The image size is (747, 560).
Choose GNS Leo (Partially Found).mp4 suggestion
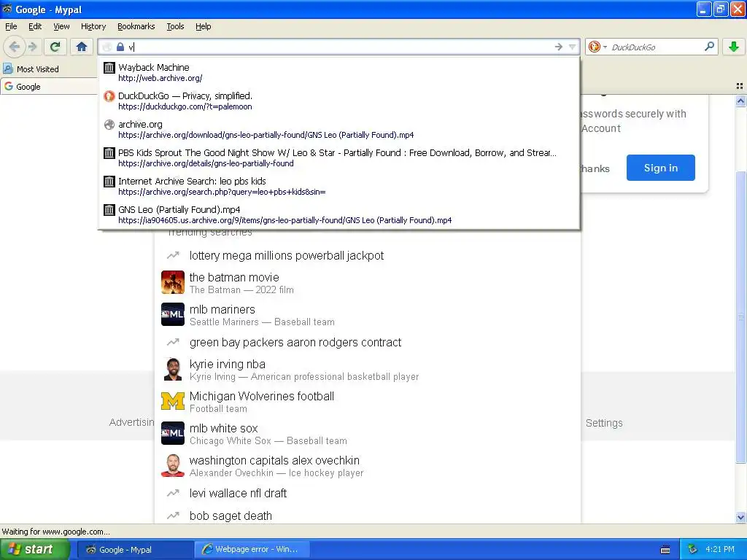coord(338,215)
